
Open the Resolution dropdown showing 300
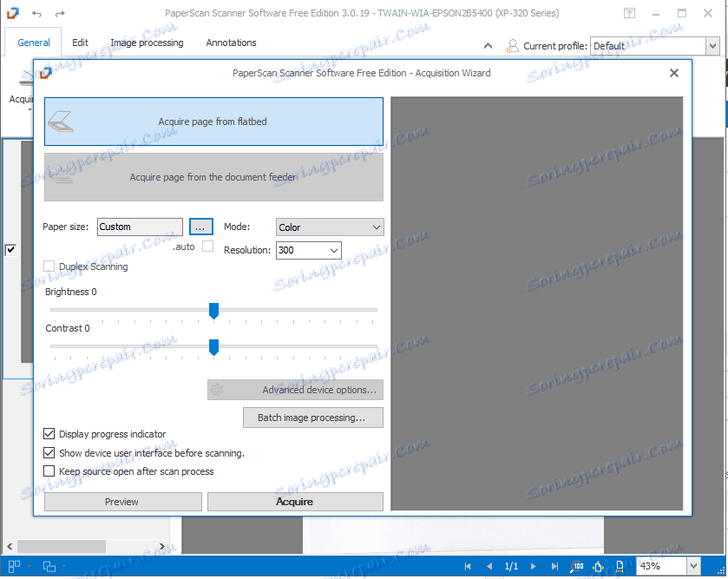point(308,250)
